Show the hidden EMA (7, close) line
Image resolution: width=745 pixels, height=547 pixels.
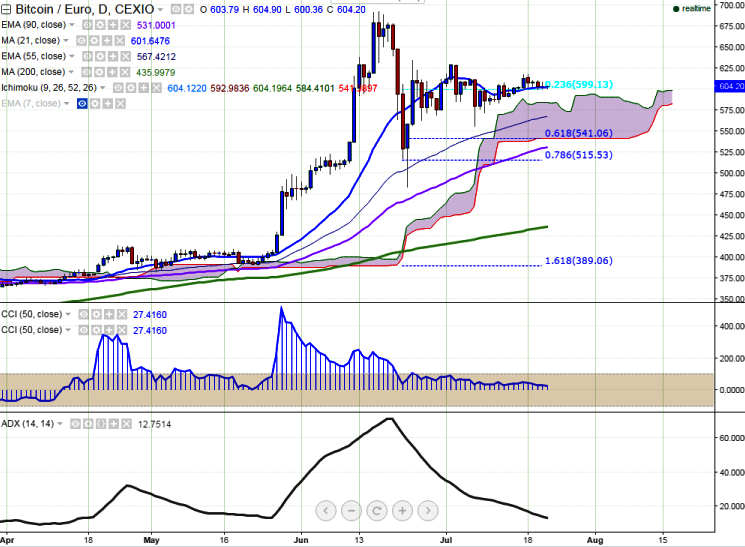82,104
